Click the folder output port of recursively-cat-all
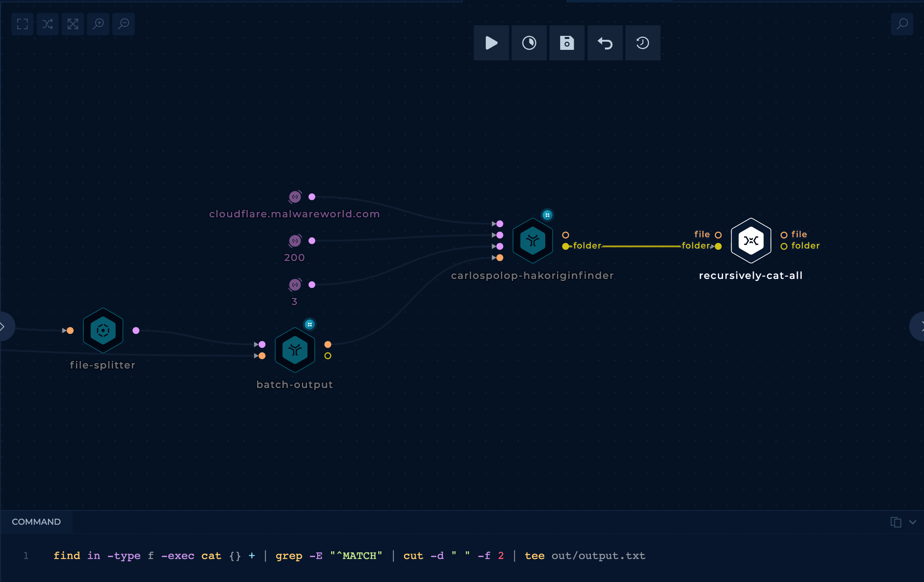Viewport: 924px width, 582px height. (x=784, y=246)
